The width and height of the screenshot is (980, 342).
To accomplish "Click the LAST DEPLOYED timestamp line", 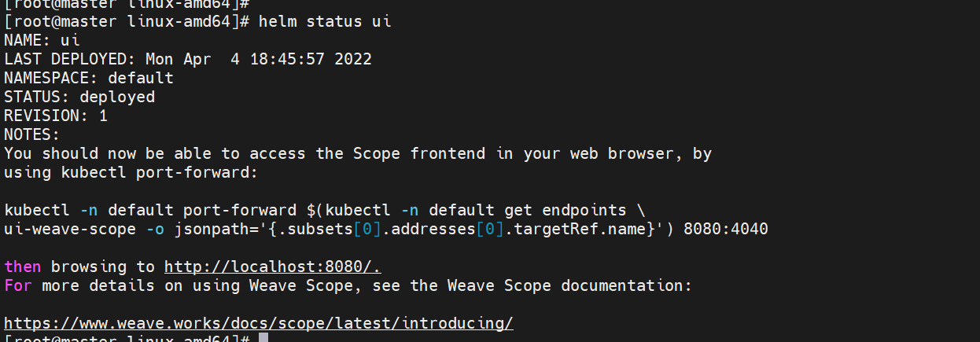I will pyautogui.click(x=188, y=59).
